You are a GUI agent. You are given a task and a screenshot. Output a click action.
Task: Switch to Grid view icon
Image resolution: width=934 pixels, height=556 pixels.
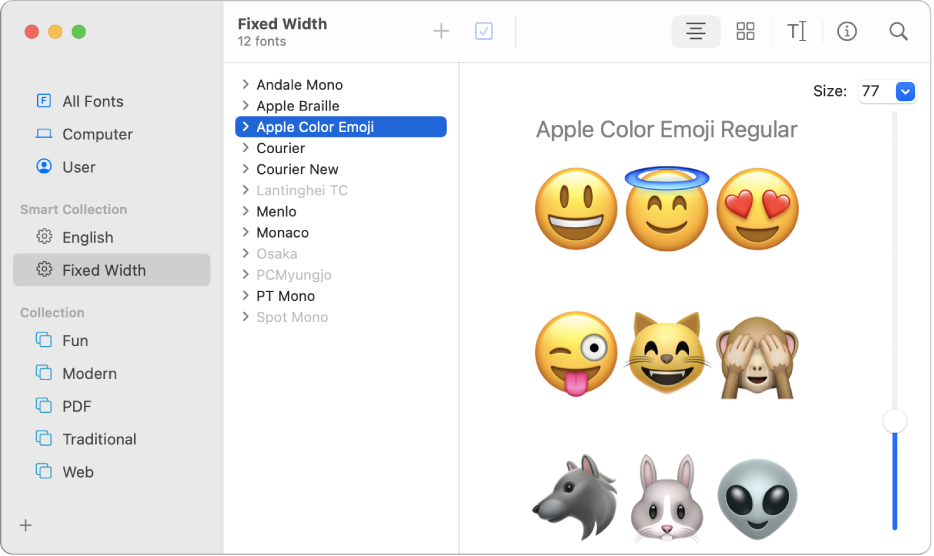pyautogui.click(x=745, y=31)
